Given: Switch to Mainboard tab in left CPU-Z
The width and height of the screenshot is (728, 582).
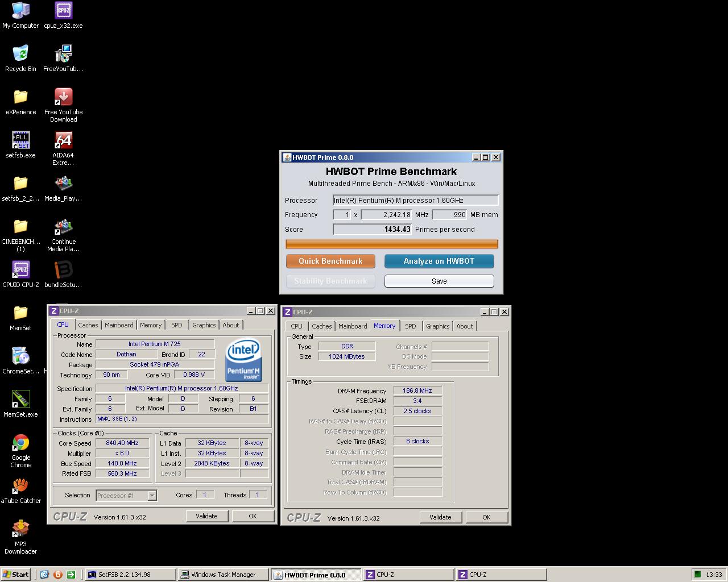Looking at the screenshot, I should click(x=119, y=325).
